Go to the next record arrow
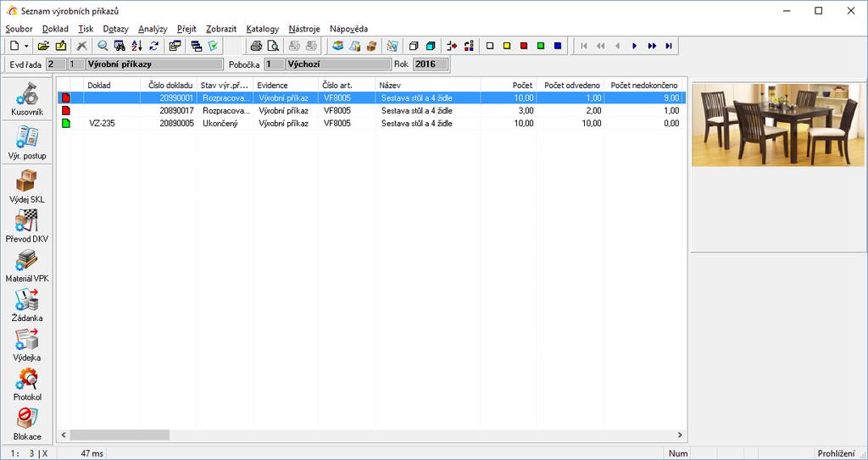The height and width of the screenshot is (460, 868). [634, 46]
